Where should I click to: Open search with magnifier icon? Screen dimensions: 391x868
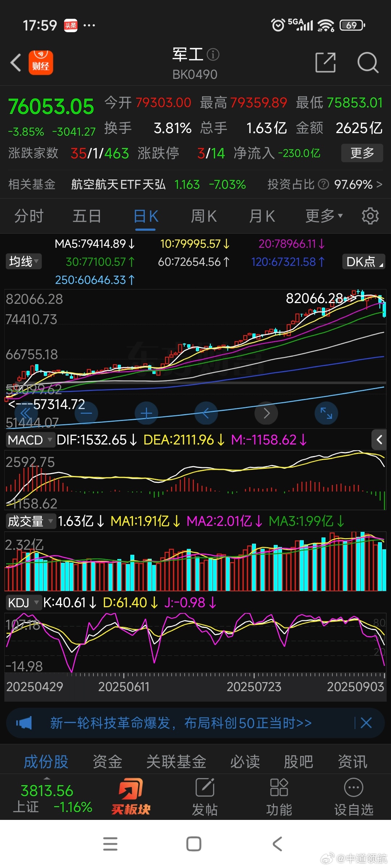[x=367, y=63]
